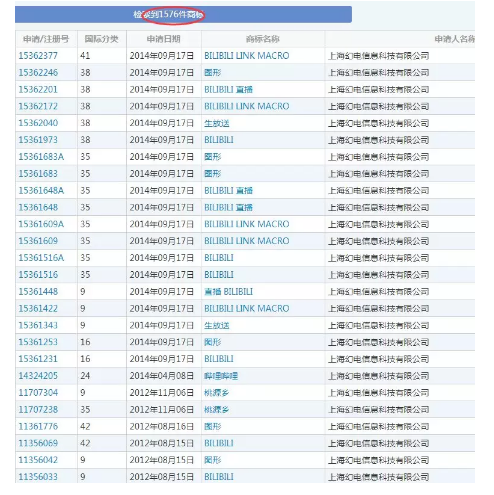
Task: Open application number 15361683A
Action: pos(41,157)
